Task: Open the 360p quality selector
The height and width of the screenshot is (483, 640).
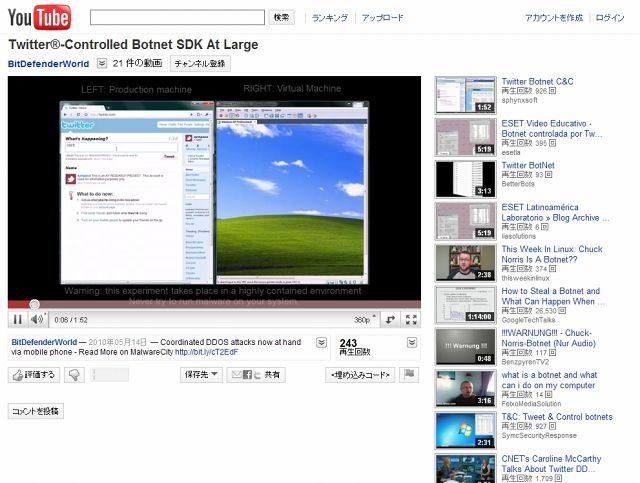Action: click(364, 320)
